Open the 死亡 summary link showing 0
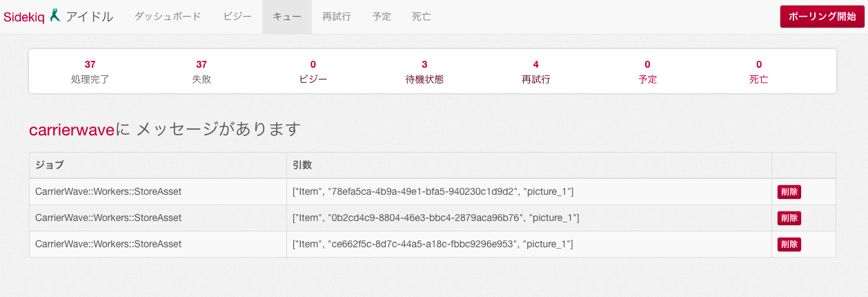The image size is (868, 297). (x=759, y=72)
